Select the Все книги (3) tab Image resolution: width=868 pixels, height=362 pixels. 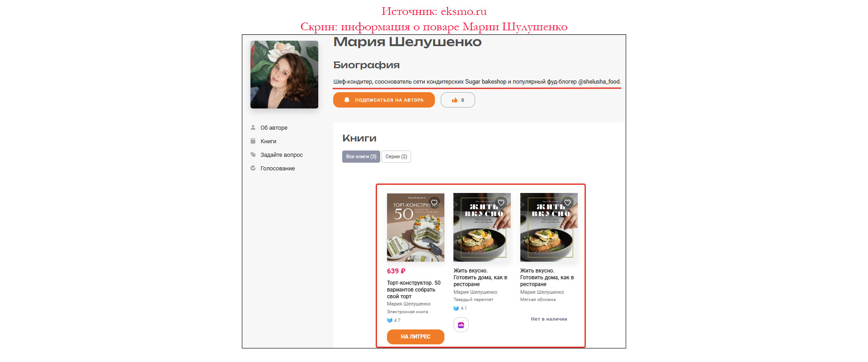pyautogui.click(x=361, y=156)
